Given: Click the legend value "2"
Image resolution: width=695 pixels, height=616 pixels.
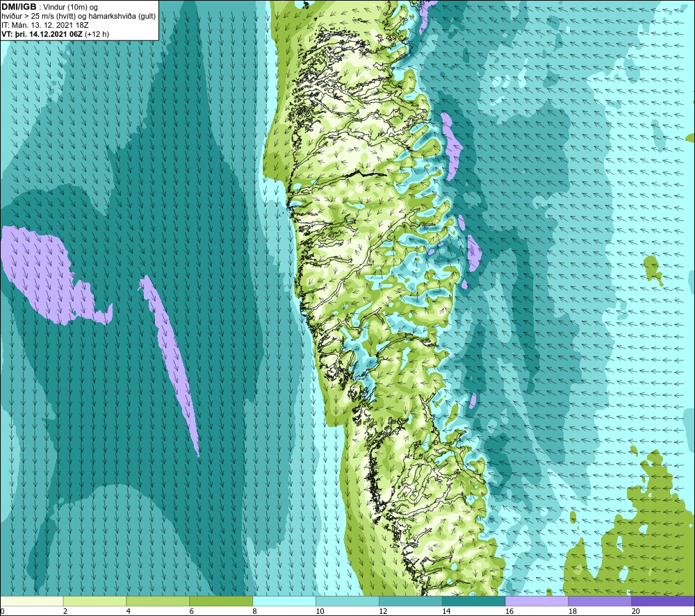Looking at the screenshot, I should coord(65,611).
